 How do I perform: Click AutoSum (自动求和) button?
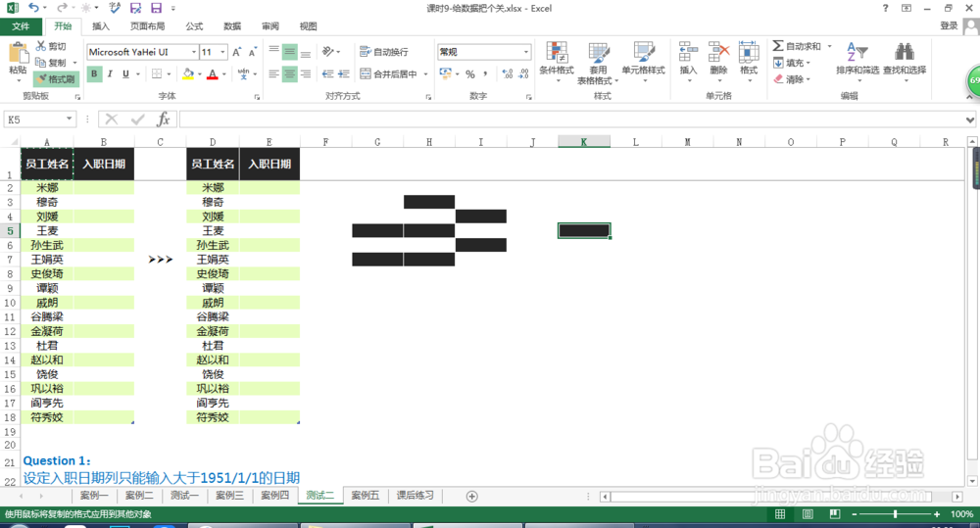[x=797, y=46]
